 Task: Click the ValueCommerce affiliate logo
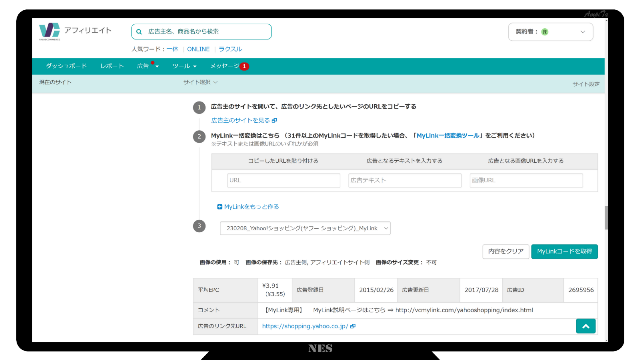coord(75,31)
